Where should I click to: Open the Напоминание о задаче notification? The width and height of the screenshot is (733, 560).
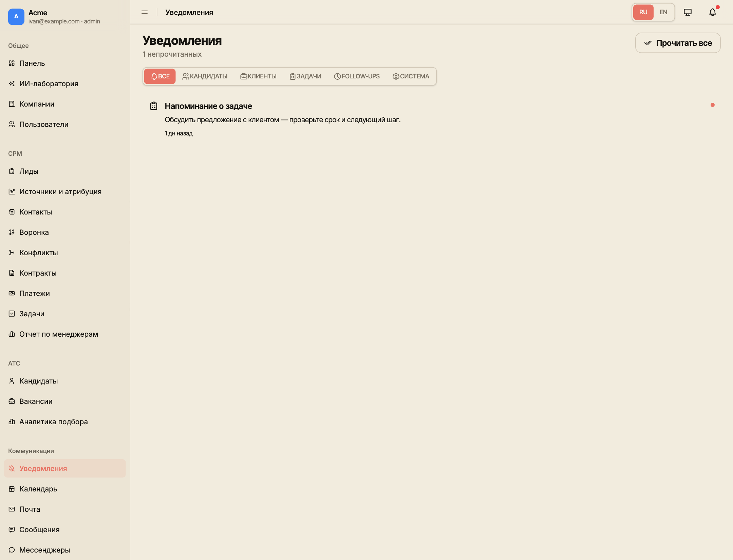tap(431, 119)
